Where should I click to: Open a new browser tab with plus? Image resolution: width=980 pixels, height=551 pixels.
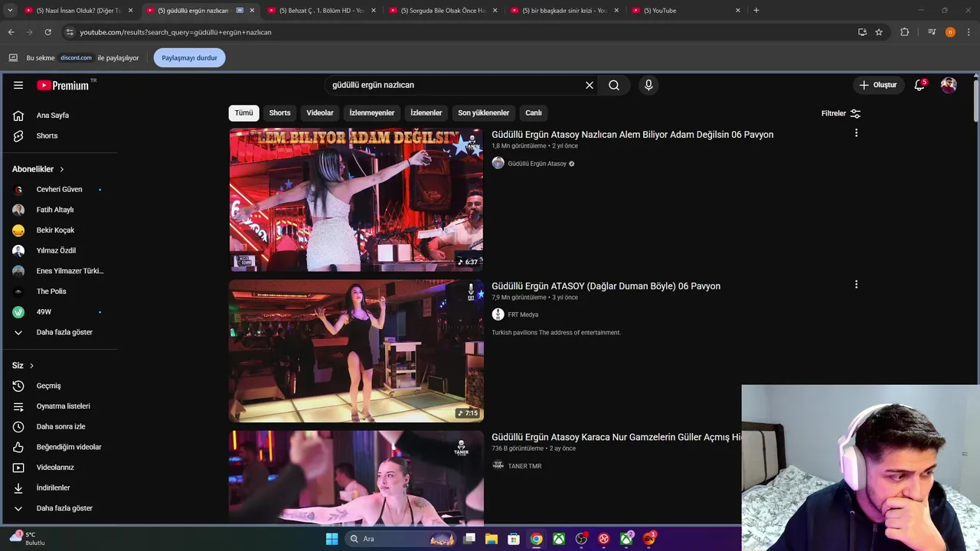756,11
